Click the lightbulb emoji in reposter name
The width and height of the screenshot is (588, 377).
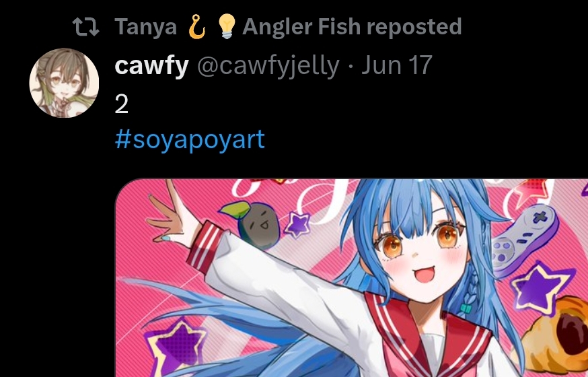[227, 27]
